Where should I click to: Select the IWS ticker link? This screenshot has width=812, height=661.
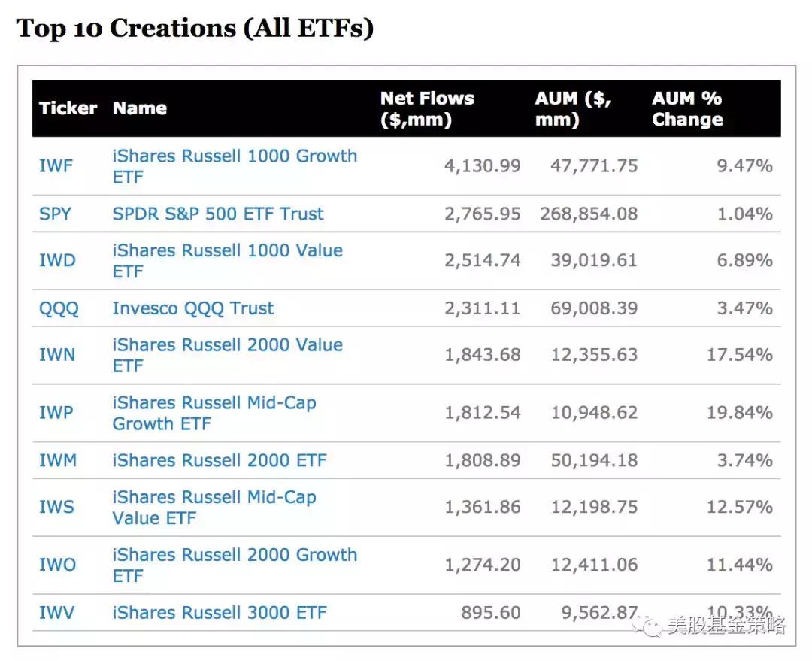pos(56,507)
